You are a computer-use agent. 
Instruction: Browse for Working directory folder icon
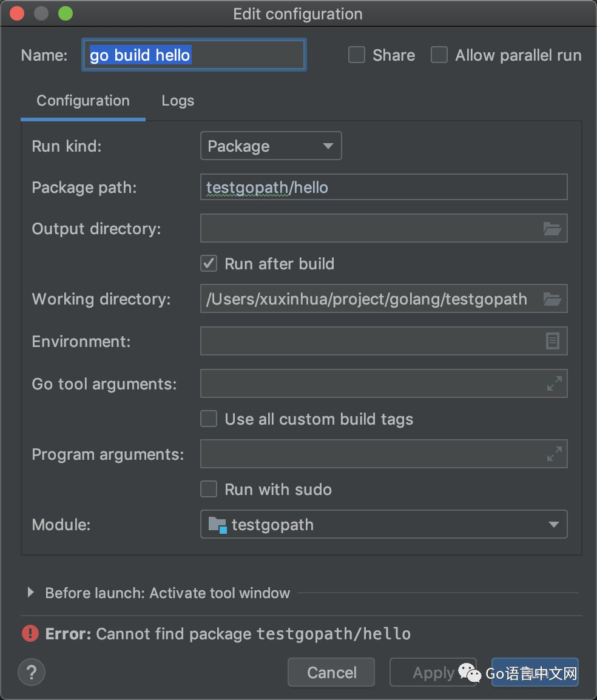(551, 299)
